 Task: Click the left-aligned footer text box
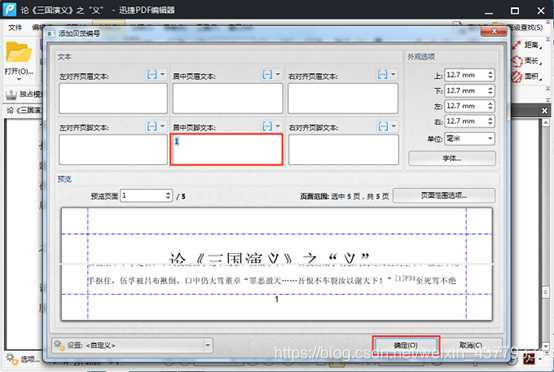(x=113, y=149)
